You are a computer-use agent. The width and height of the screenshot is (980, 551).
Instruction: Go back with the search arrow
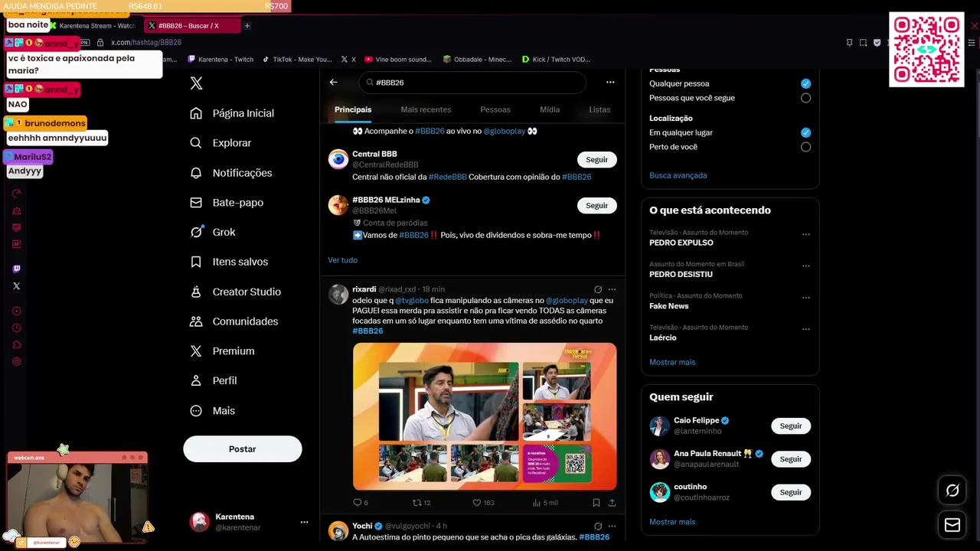click(333, 82)
